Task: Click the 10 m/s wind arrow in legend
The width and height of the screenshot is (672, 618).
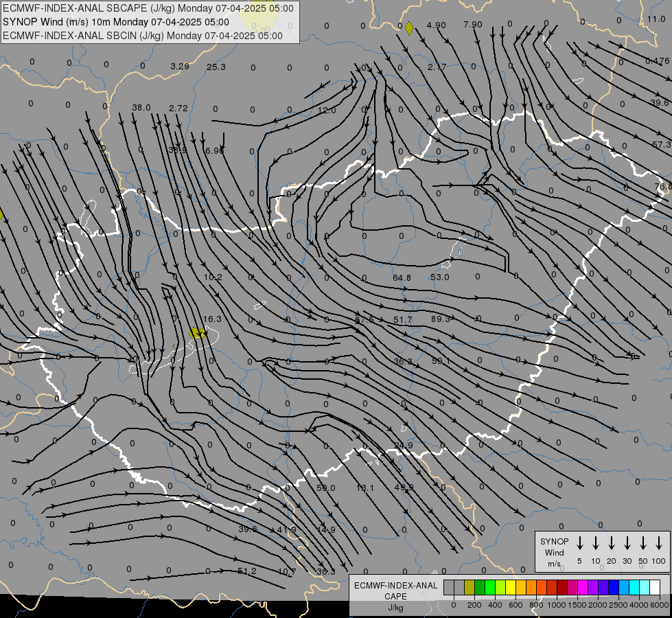Action: pyautogui.click(x=595, y=543)
